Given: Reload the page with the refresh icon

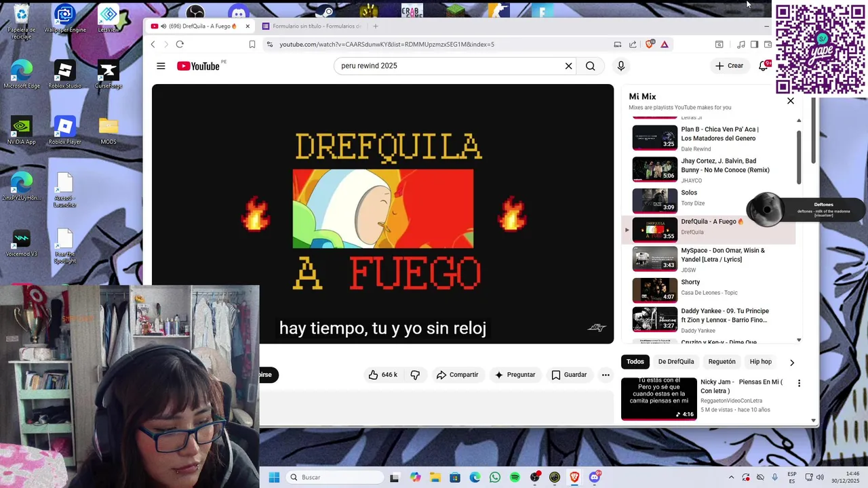Looking at the screenshot, I should click(180, 44).
